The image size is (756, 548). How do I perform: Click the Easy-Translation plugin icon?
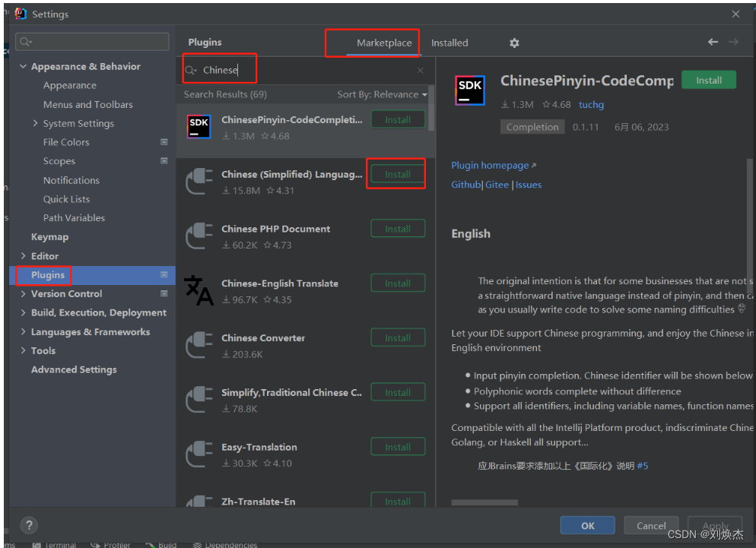[199, 454]
